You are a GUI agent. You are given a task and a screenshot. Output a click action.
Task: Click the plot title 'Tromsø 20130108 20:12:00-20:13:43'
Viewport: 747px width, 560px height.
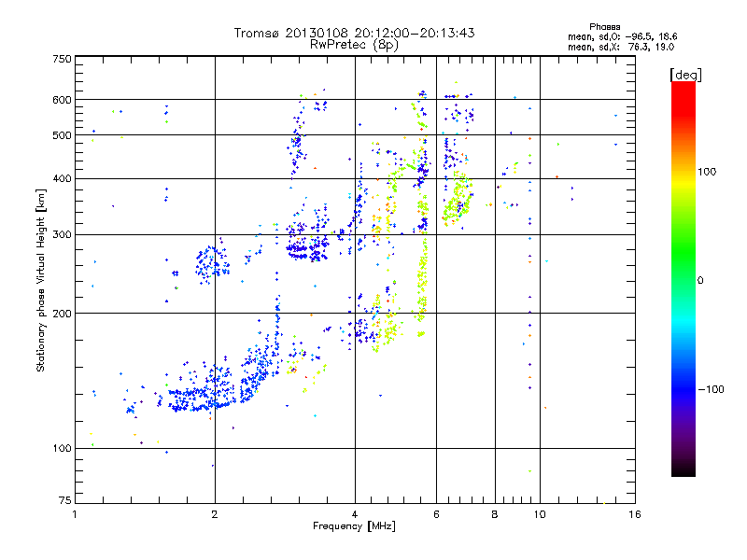tap(354, 33)
